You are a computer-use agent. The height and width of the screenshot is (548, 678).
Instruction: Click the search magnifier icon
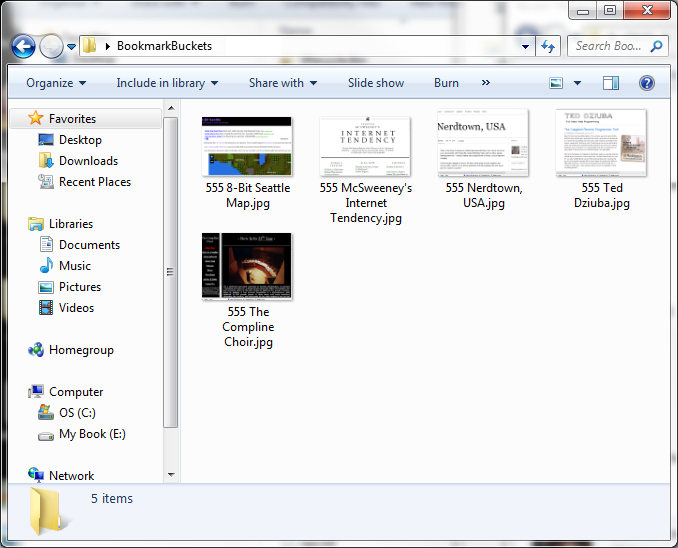pos(656,46)
